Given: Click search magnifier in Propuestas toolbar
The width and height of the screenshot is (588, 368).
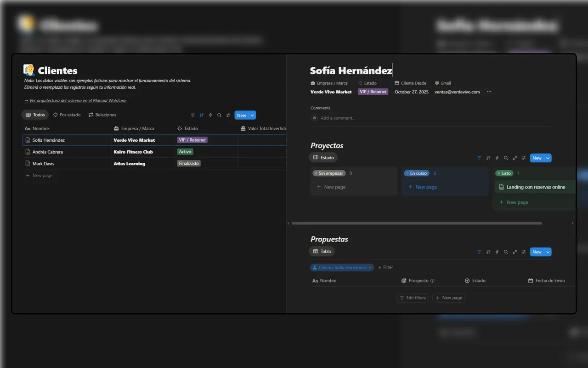Looking at the screenshot, I should pyautogui.click(x=506, y=252).
